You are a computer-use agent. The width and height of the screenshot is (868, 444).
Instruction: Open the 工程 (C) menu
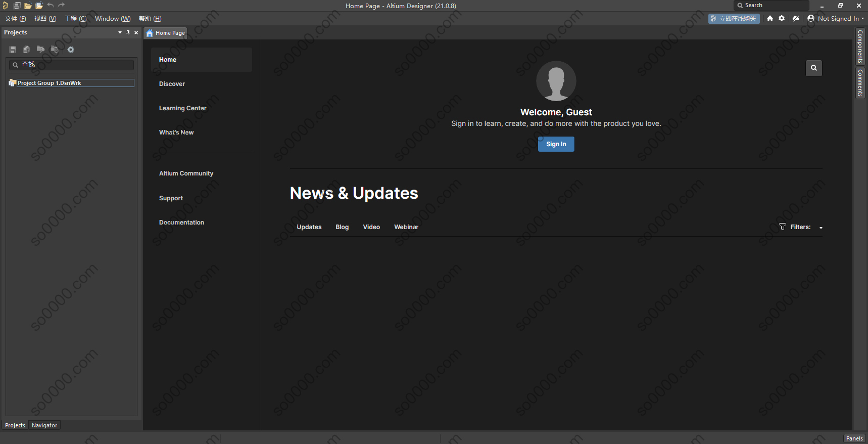tap(75, 18)
